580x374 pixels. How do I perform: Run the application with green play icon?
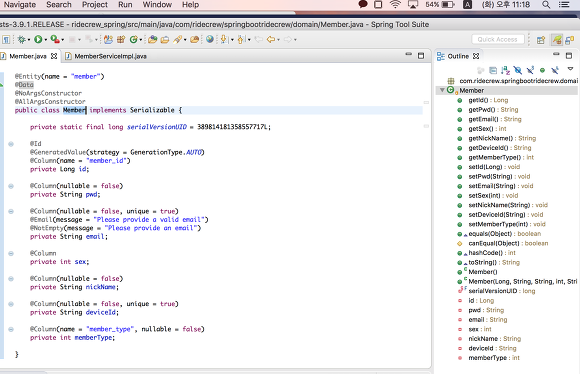click(x=38, y=39)
